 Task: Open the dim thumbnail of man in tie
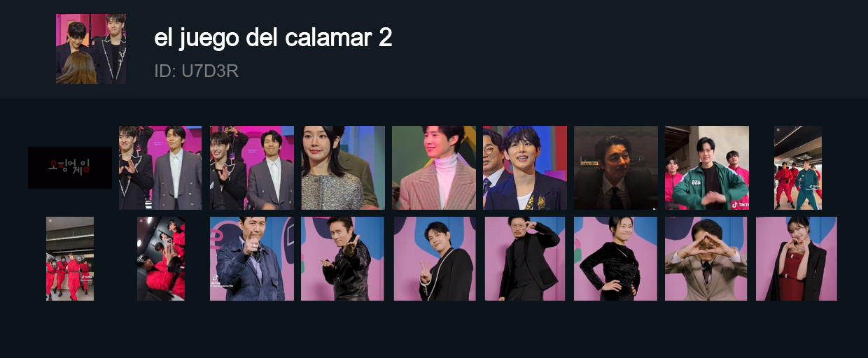(x=616, y=168)
